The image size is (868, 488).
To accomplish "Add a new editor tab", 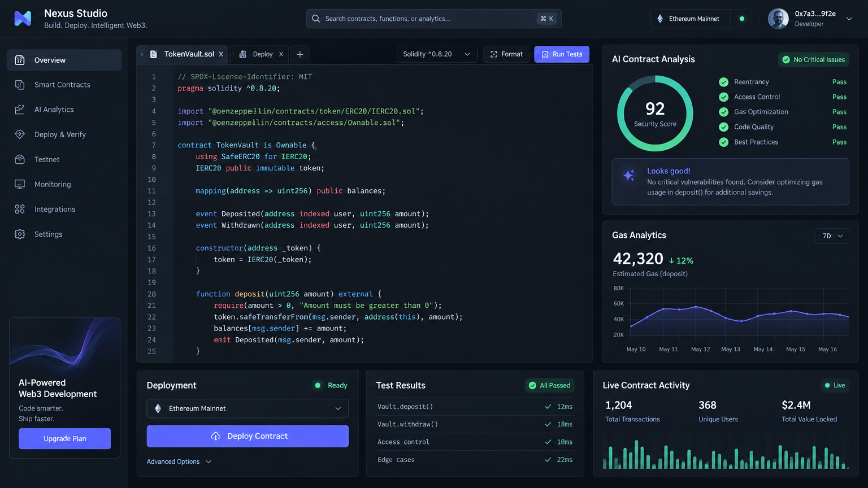I will coord(300,54).
